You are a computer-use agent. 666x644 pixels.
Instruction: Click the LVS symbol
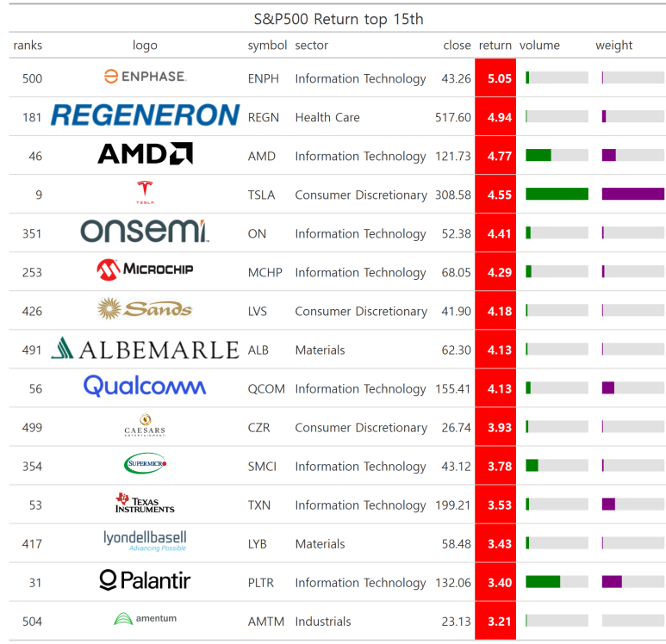[258, 311]
